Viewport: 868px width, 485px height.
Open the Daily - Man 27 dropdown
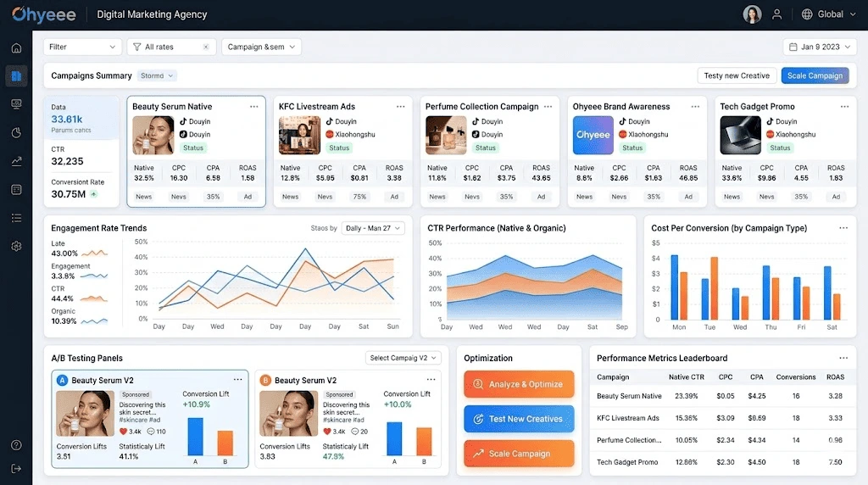373,228
